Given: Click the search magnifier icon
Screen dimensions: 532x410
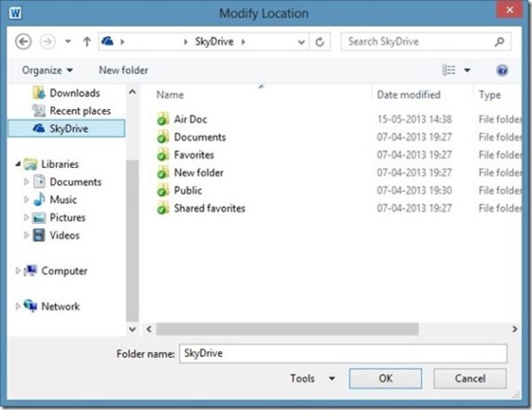Looking at the screenshot, I should (x=499, y=41).
